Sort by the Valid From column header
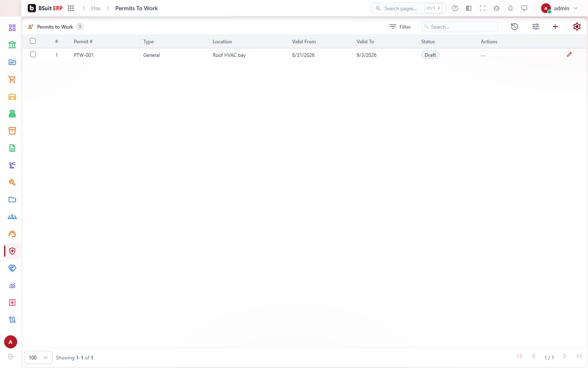 304,42
